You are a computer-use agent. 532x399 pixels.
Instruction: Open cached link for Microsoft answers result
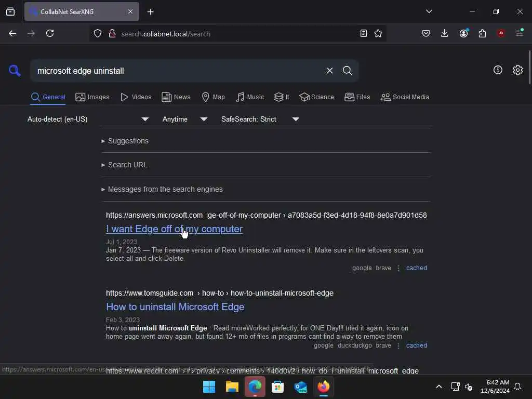pyautogui.click(x=416, y=268)
